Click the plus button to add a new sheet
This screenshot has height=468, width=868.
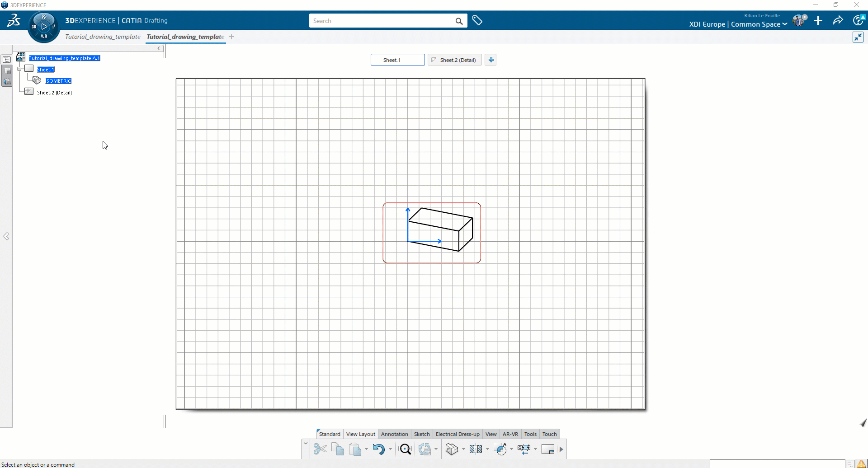click(491, 59)
